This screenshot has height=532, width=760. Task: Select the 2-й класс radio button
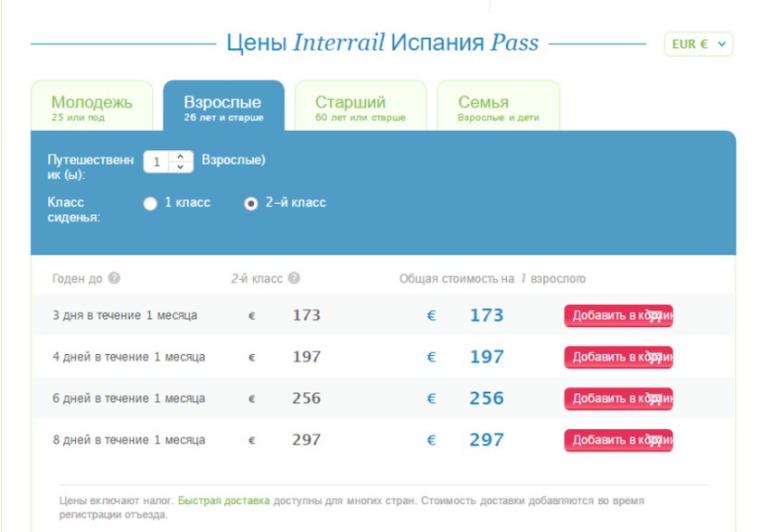(x=250, y=204)
